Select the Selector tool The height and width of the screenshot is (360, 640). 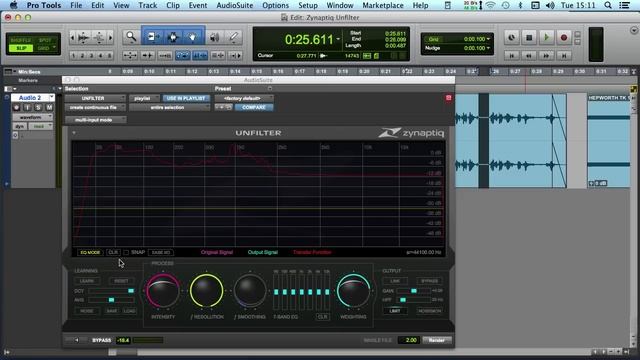173,37
